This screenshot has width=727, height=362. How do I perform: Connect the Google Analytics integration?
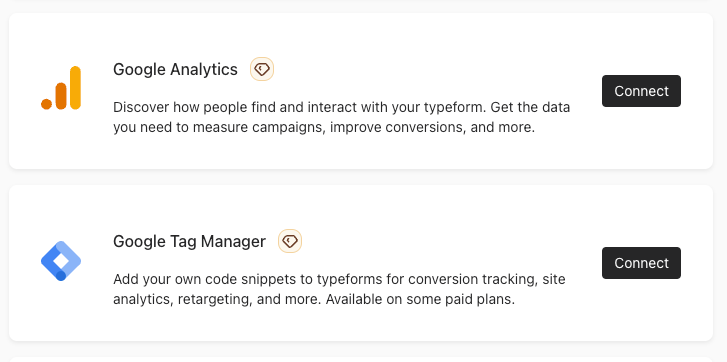click(x=641, y=91)
